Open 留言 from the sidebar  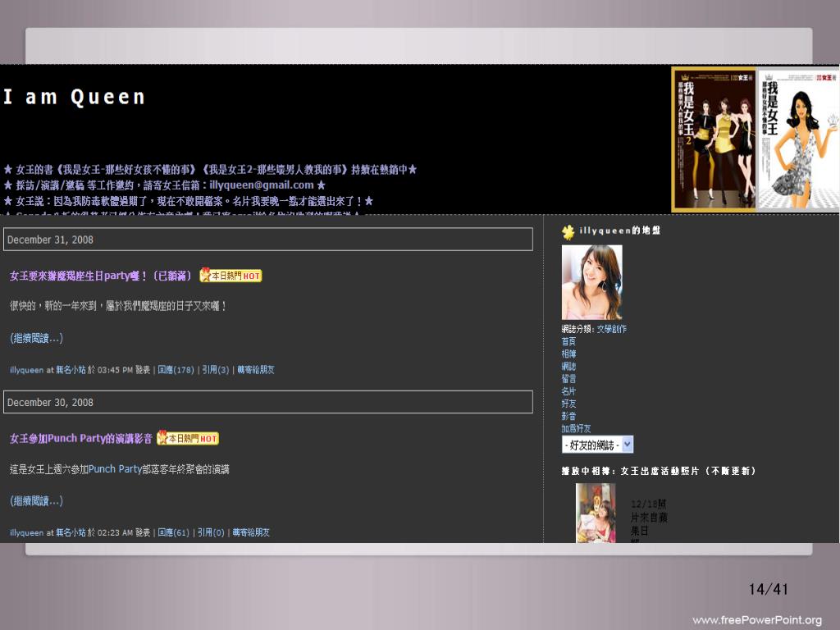[568, 379]
